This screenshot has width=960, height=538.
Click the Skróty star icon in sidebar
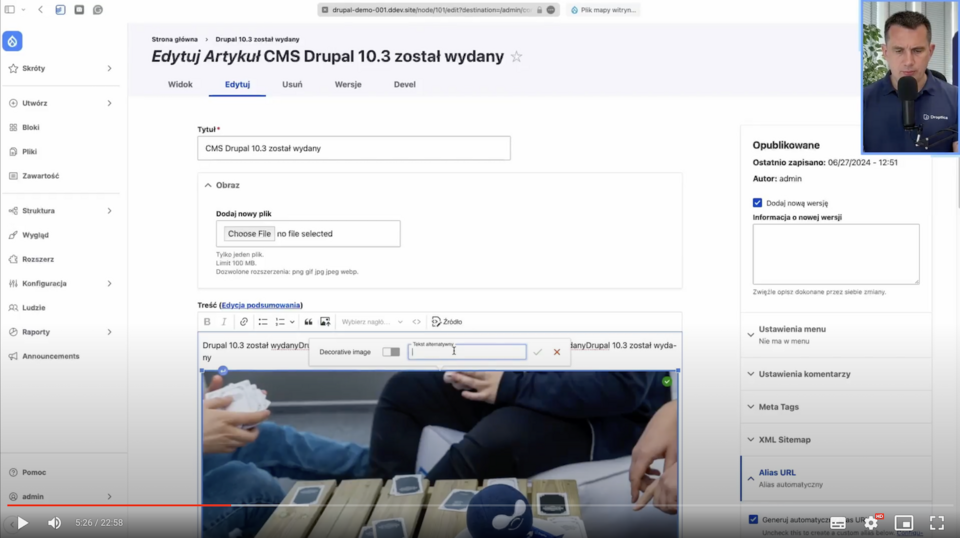[13, 69]
